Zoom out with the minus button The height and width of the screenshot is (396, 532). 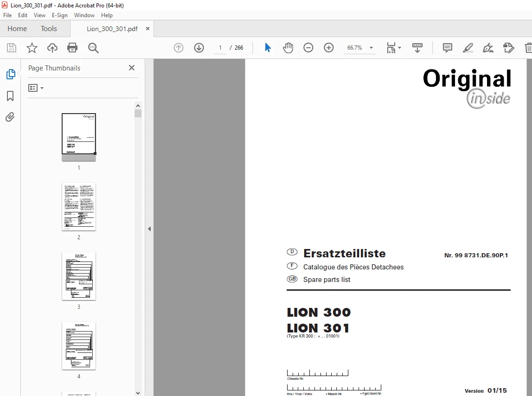[308, 48]
